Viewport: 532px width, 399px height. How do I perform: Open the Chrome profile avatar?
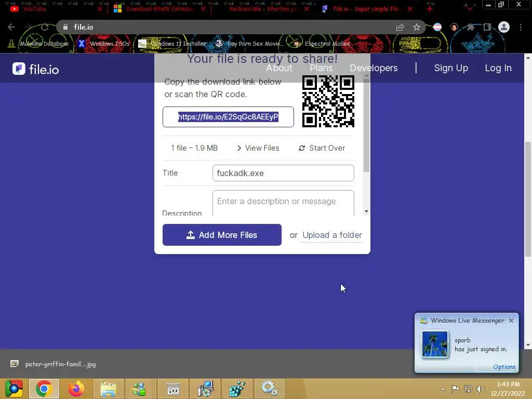504,27
